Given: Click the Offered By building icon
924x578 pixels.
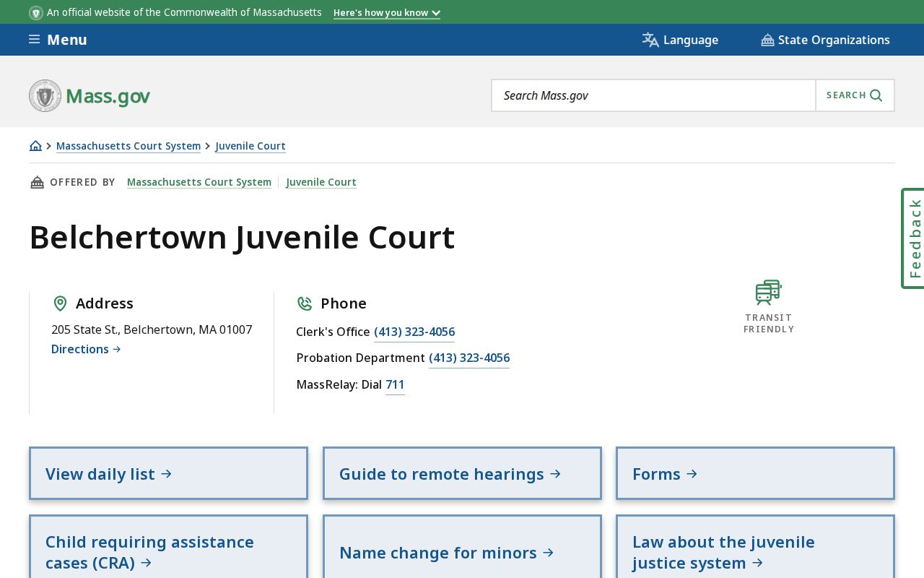Looking at the screenshot, I should click(37, 182).
